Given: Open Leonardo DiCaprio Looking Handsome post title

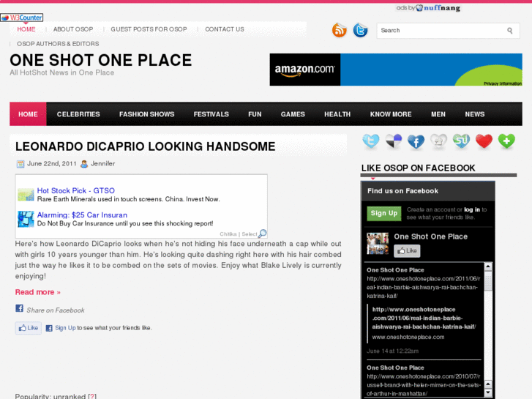Looking at the screenshot, I should 145,146.
